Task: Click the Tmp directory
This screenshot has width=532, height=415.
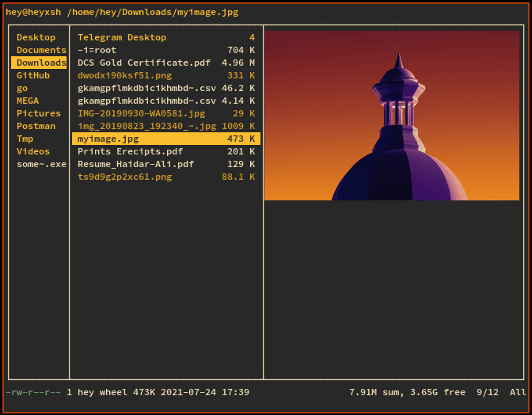Action: (25, 139)
